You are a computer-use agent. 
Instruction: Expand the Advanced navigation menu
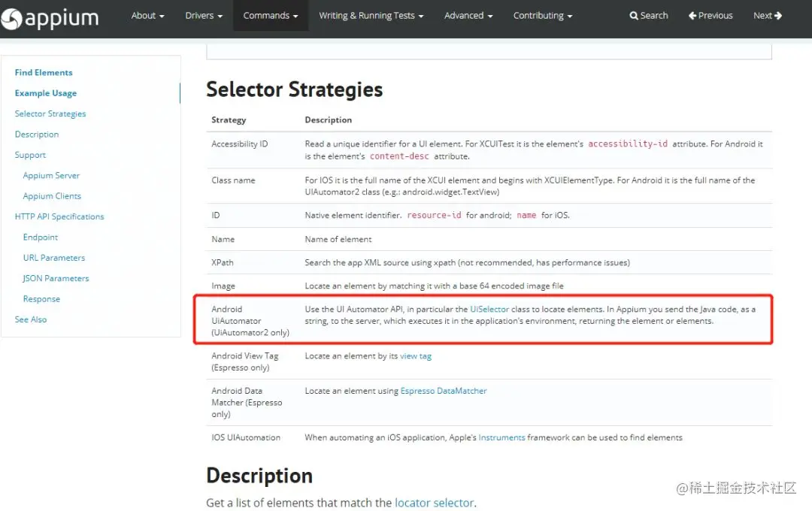[468, 16]
